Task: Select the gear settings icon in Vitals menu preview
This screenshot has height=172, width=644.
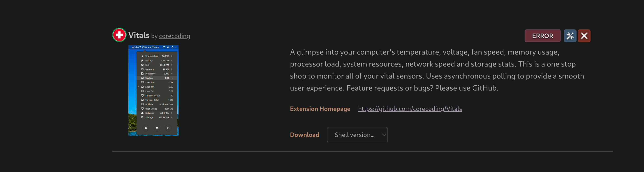Action: 146,128
